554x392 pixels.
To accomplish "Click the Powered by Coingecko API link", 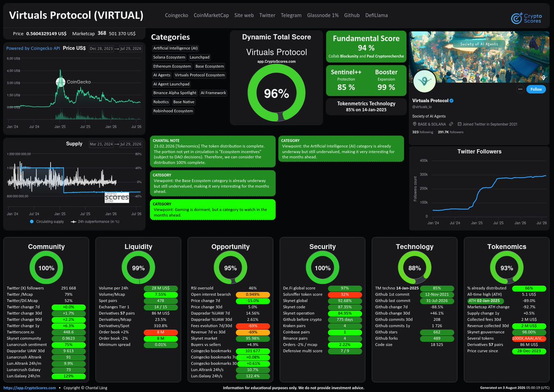I will click(33, 48).
